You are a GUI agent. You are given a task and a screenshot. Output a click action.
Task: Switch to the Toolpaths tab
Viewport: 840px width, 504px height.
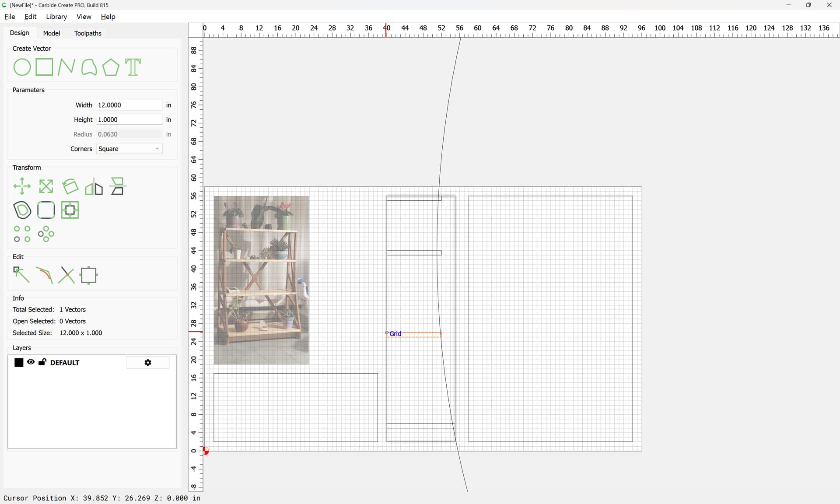[x=87, y=33]
